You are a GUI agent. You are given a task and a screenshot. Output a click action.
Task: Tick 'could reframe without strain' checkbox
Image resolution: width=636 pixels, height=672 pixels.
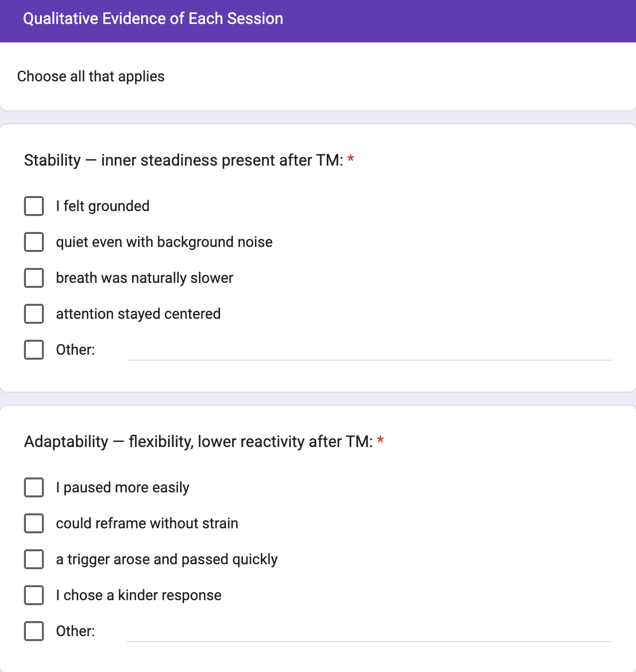coord(34,523)
